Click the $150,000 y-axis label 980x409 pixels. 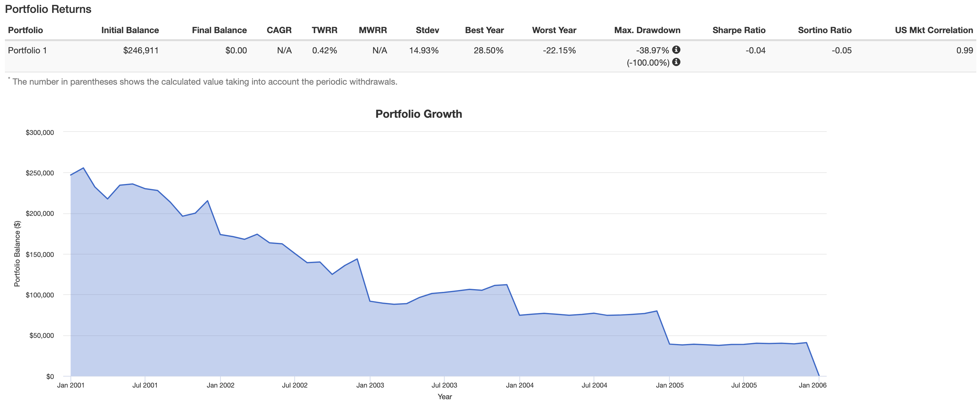[x=40, y=254]
